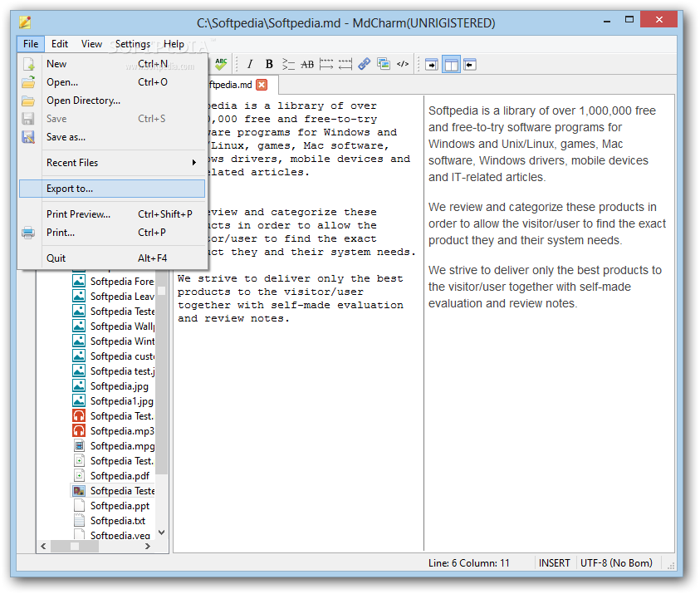Apply strikethrough formatting
The height and width of the screenshot is (594, 700).
(x=307, y=64)
